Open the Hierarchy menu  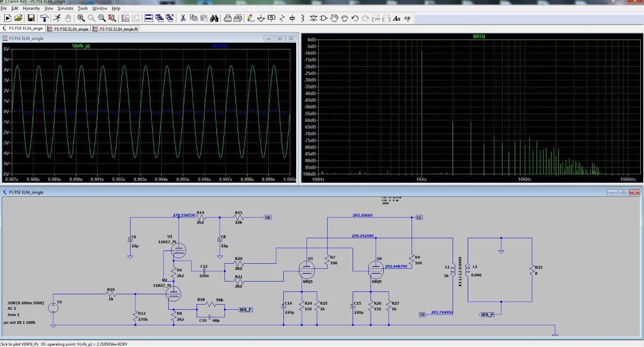32,8
